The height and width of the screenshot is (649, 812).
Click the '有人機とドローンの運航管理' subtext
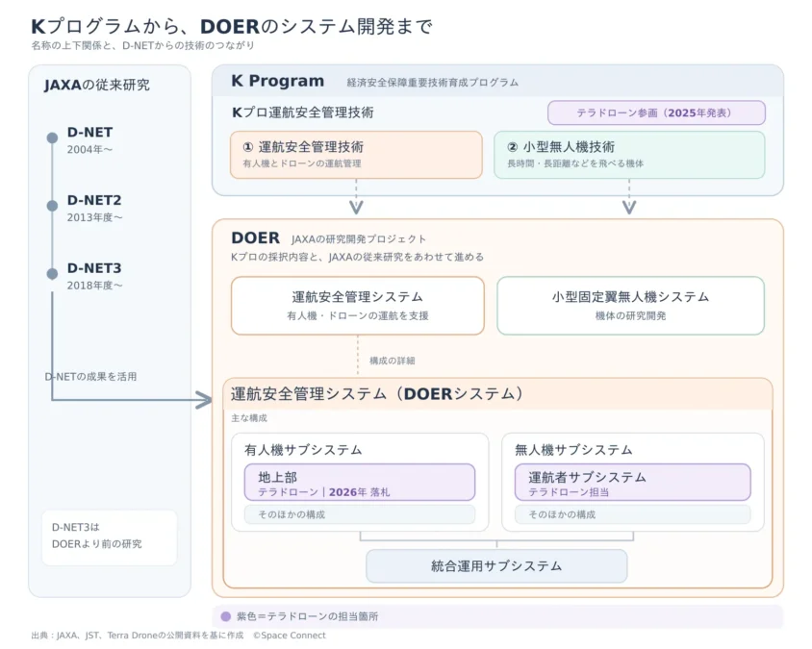302,163
